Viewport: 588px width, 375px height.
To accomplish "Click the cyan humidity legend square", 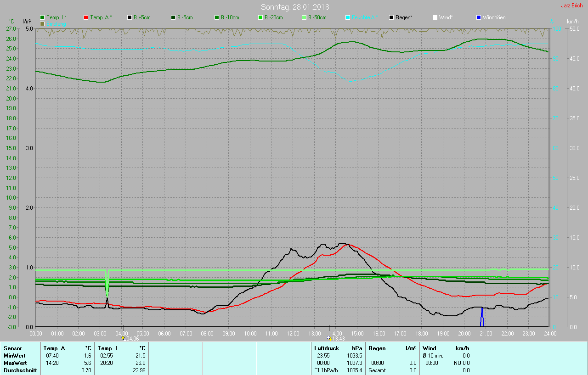I will point(348,17).
